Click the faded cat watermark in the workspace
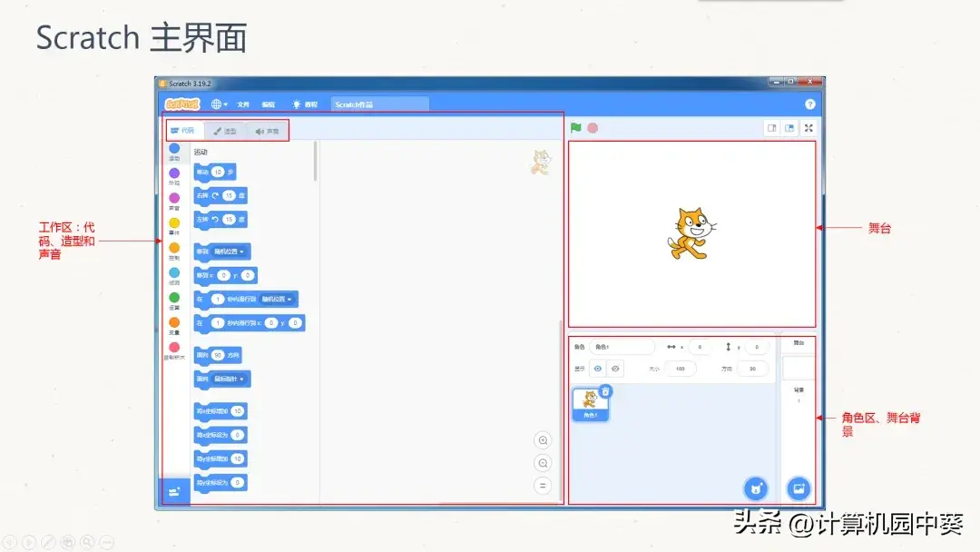The height and width of the screenshot is (552, 980). 541,163
